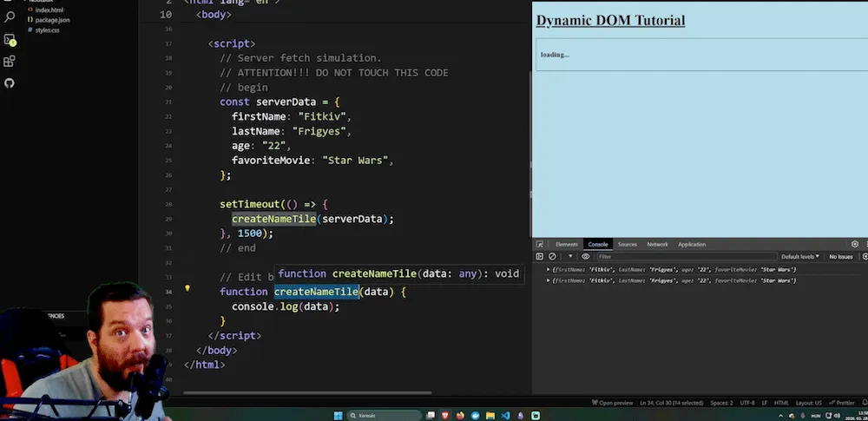Image resolution: width=868 pixels, height=421 pixels.
Task: Click the console.log statement on line 35
Action: point(285,306)
